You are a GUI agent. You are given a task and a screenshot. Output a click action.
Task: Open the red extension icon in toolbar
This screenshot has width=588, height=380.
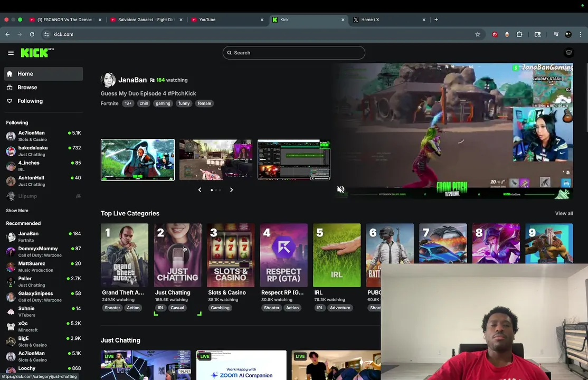(495, 34)
